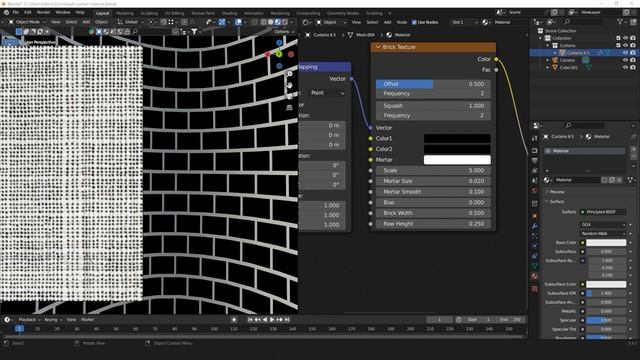Expand the Preview panel
640x360 pixels.
[x=556, y=192]
